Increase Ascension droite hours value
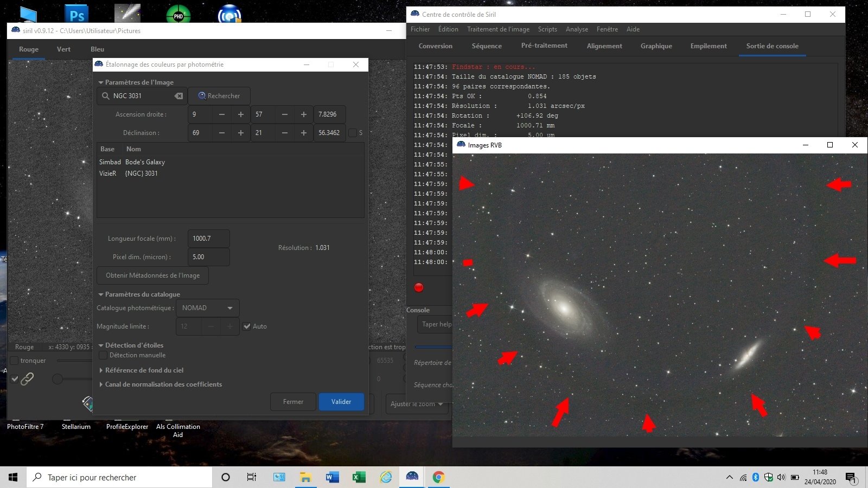Image resolution: width=868 pixels, height=488 pixels. 241,114
